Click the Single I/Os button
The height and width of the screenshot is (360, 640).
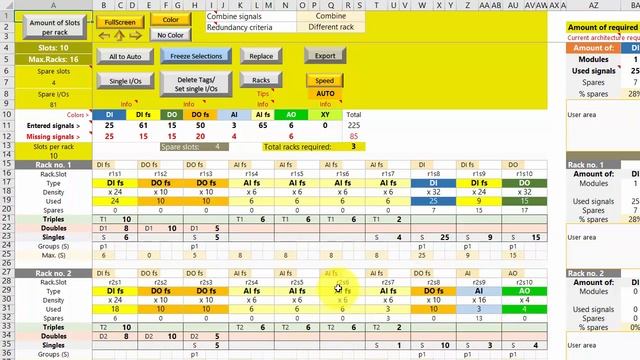pyautogui.click(x=125, y=81)
